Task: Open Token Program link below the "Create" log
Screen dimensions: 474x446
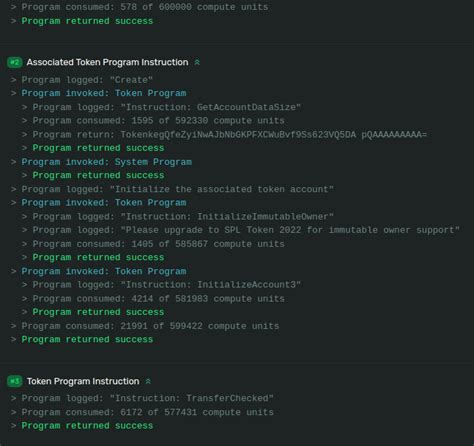Action: [x=150, y=93]
